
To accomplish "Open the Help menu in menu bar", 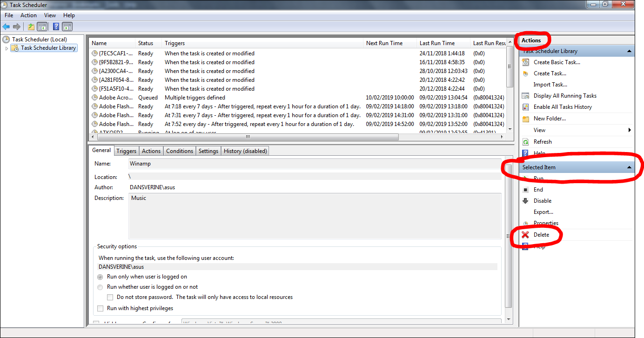I will 69,15.
